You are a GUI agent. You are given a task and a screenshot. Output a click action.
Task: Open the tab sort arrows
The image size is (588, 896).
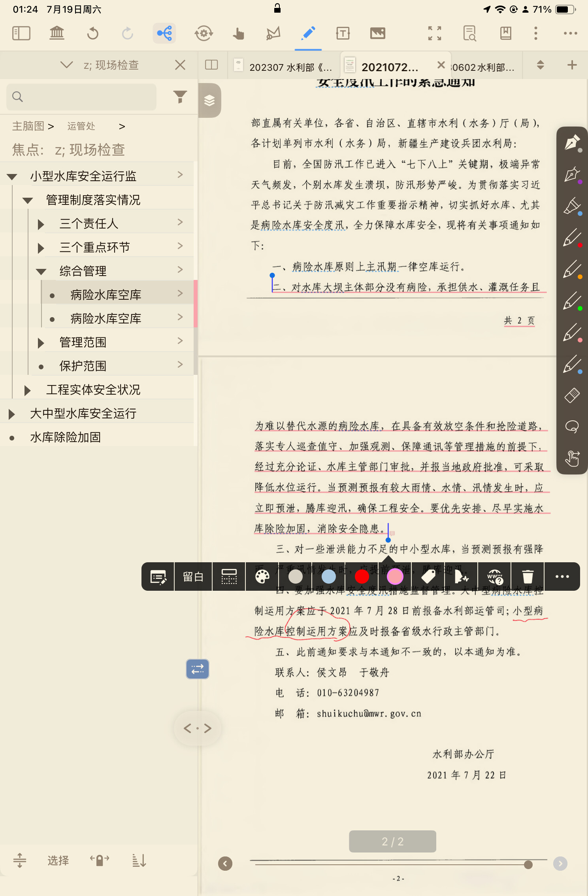pyautogui.click(x=541, y=65)
